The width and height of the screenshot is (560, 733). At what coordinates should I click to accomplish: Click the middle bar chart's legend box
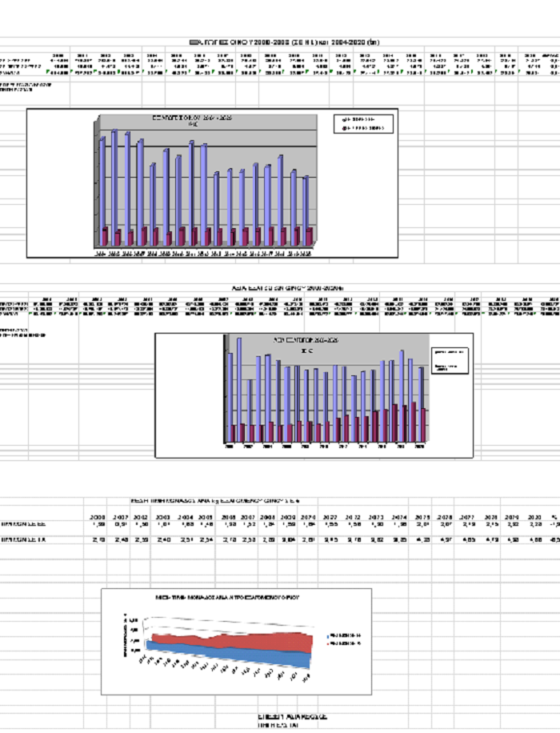[x=447, y=359]
